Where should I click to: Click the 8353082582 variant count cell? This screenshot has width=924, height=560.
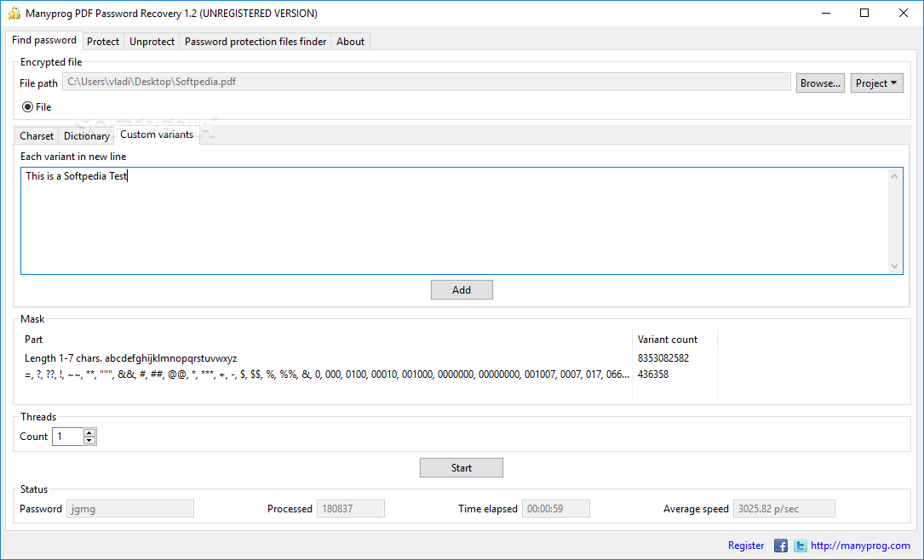pos(663,358)
